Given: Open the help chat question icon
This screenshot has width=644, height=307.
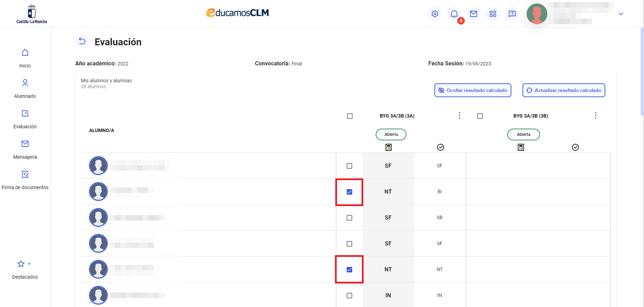Looking at the screenshot, I should [512, 14].
